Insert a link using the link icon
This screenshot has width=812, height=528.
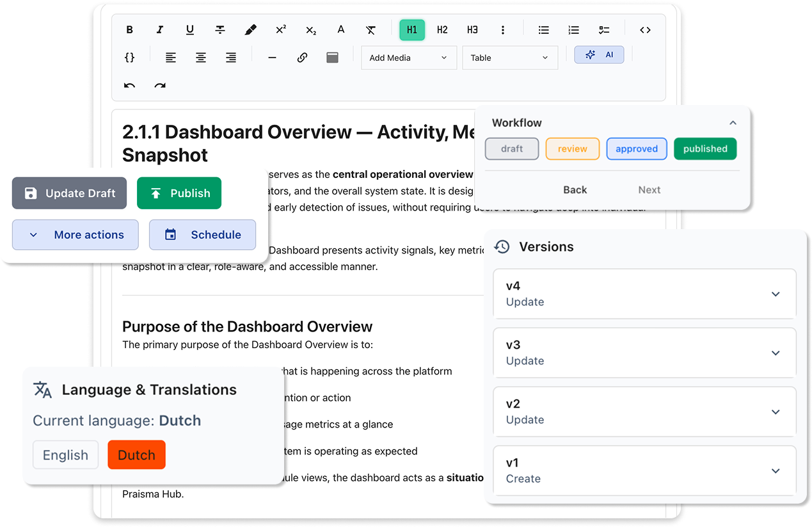pos(302,58)
